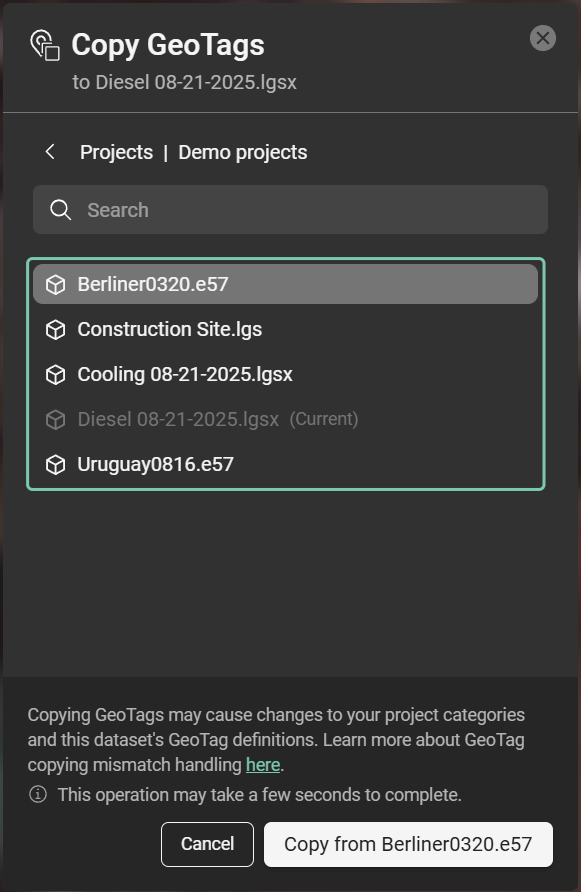Open the Projects breadcrumb
Viewport: 581px width, 892px height.
116,152
